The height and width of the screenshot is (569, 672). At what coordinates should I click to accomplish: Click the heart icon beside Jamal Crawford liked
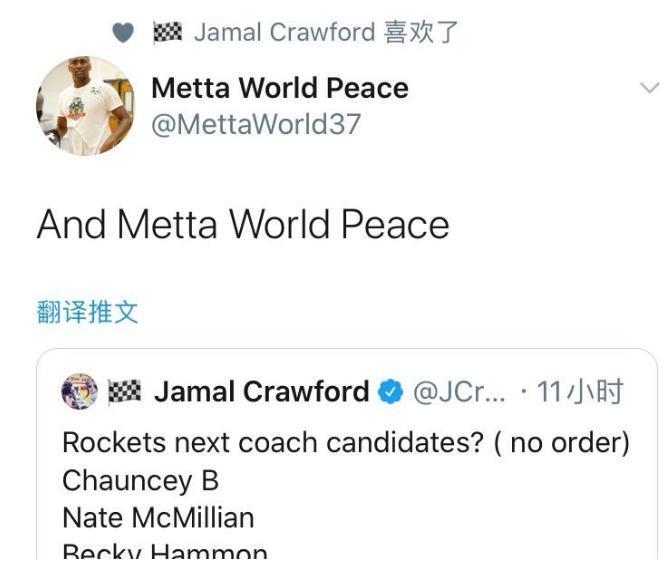pos(123,33)
